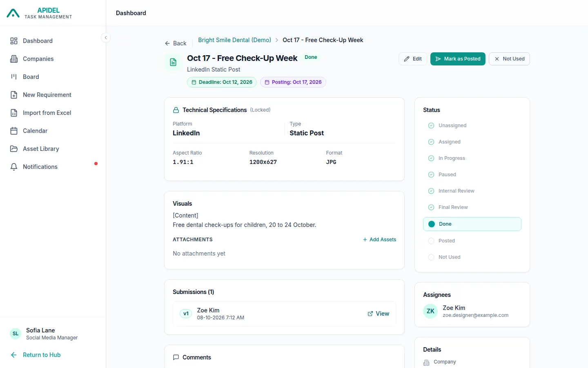588x368 pixels.
Task: Set status to Posted
Action: click(x=472, y=241)
